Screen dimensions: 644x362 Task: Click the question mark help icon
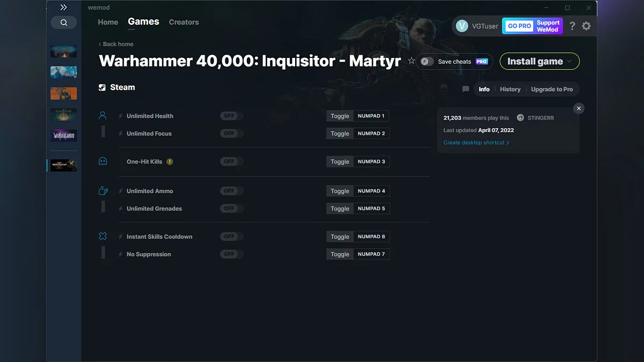[x=572, y=25]
